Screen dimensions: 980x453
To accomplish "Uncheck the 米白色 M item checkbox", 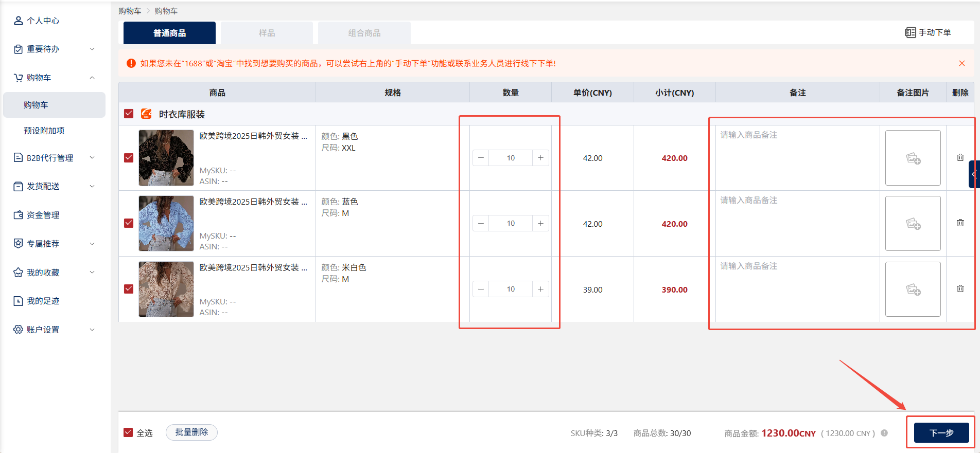I will point(129,289).
